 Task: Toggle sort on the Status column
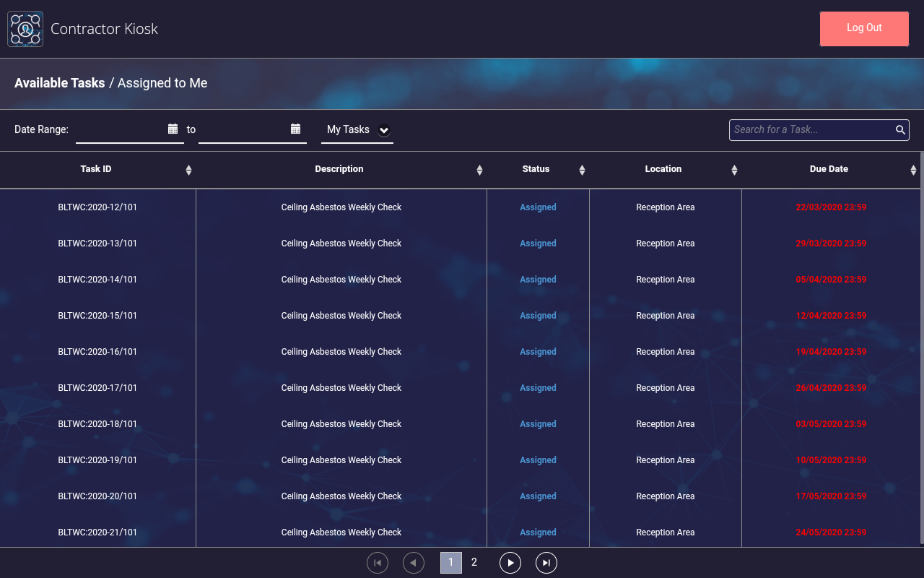click(x=582, y=170)
